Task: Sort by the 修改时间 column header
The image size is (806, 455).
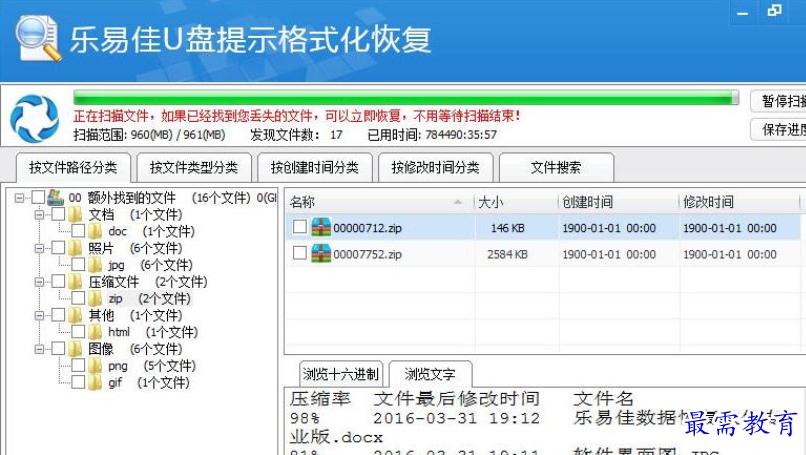Action: click(740, 202)
